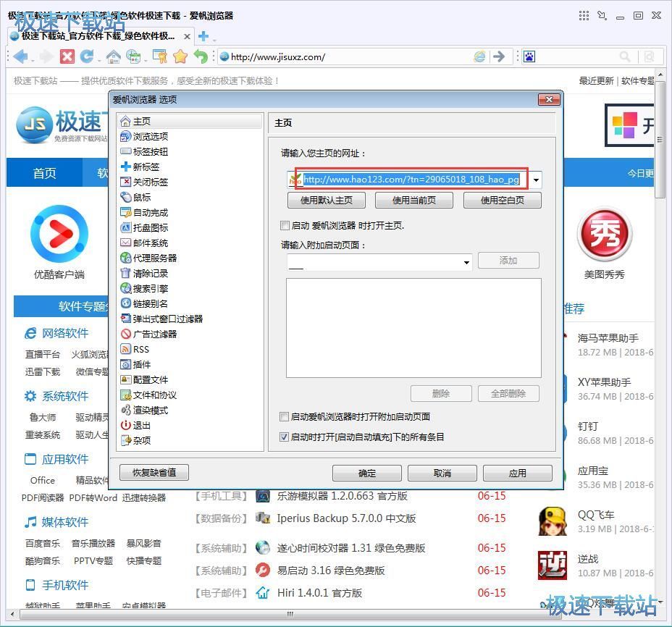
Task: Click the 逆战 game thumbnail
Action: [553, 565]
